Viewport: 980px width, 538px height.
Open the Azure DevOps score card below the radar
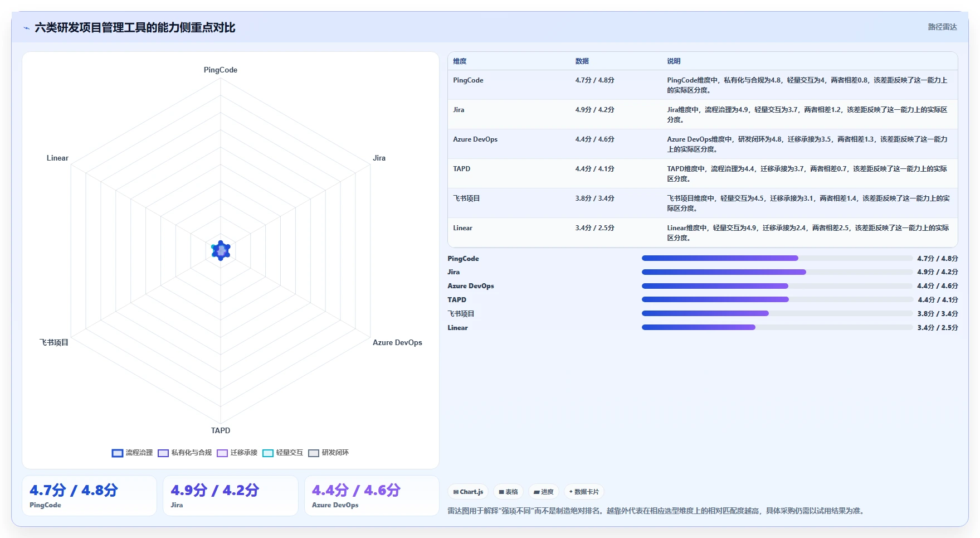372,496
